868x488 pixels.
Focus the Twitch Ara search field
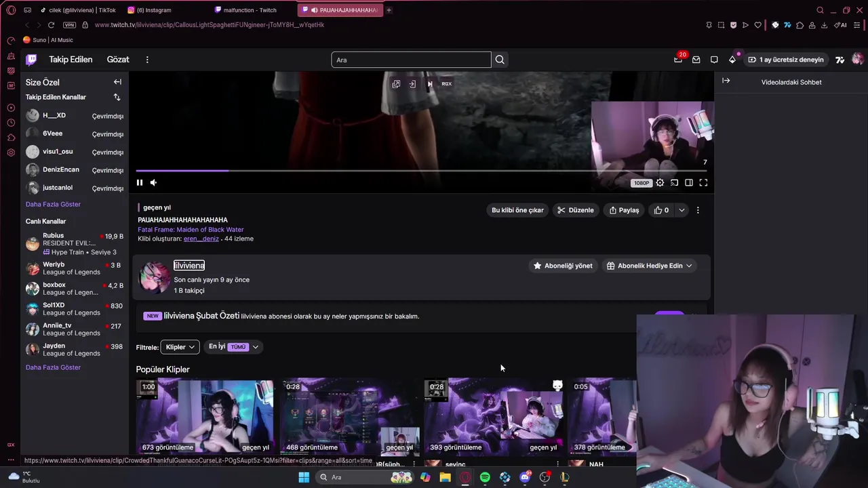[411, 60]
